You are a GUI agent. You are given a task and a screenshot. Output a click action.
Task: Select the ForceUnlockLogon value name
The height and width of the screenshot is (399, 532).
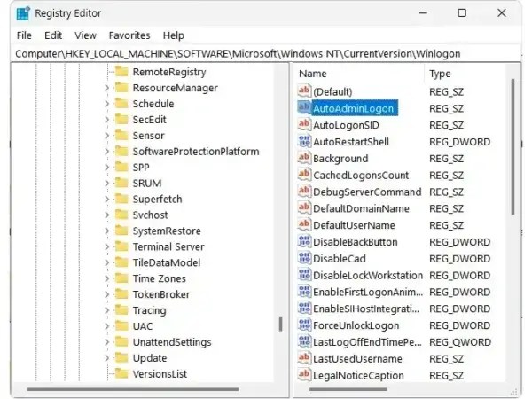coord(356,325)
